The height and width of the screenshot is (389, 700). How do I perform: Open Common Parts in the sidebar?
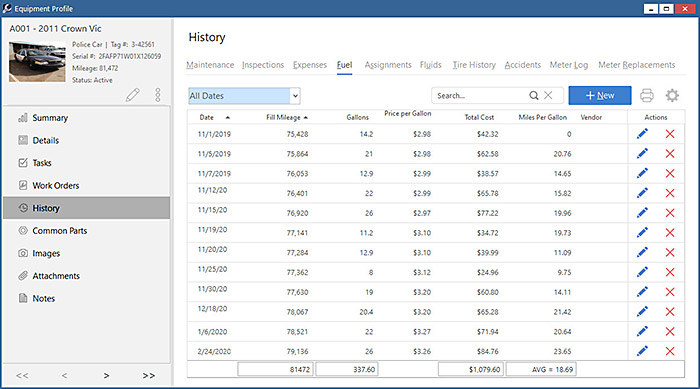coord(86,230)
